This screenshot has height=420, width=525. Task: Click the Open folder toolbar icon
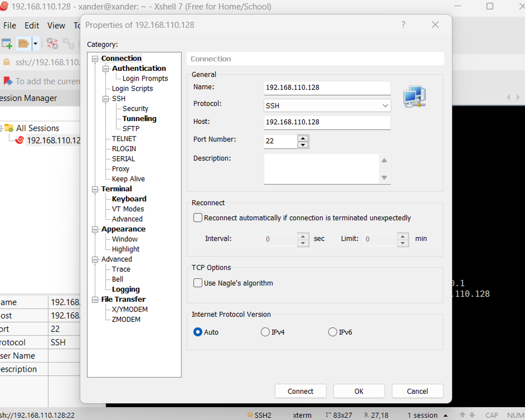pos(23,43)
